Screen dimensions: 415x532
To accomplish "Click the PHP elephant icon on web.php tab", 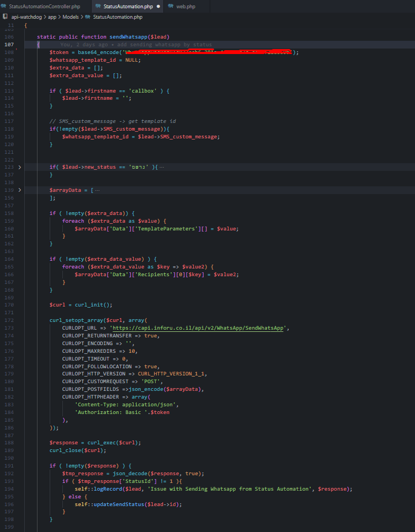I will coord(171,7).
